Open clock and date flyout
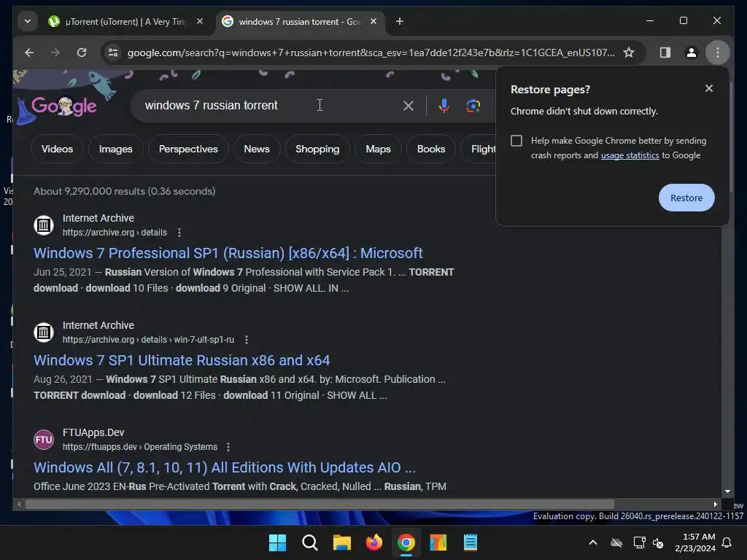 695,542
